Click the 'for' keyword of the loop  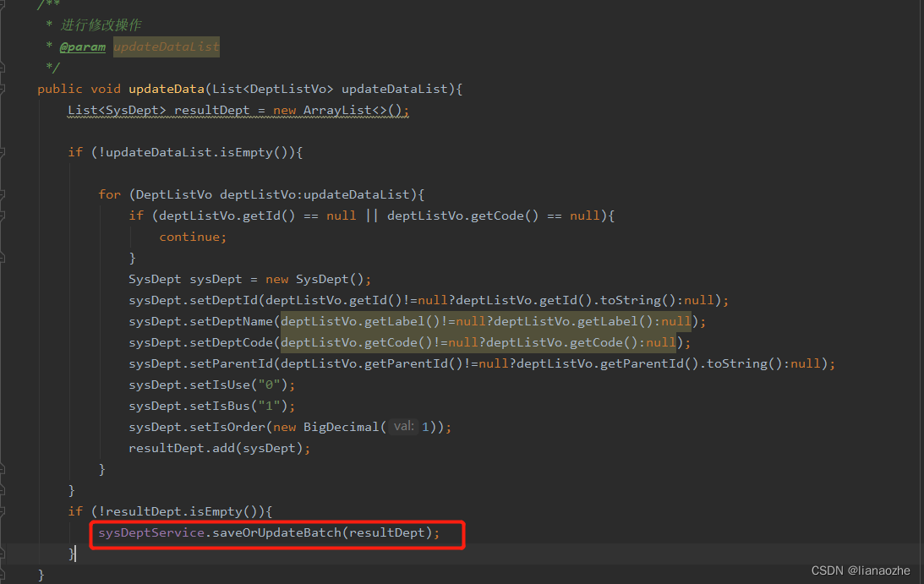[110, 194]
